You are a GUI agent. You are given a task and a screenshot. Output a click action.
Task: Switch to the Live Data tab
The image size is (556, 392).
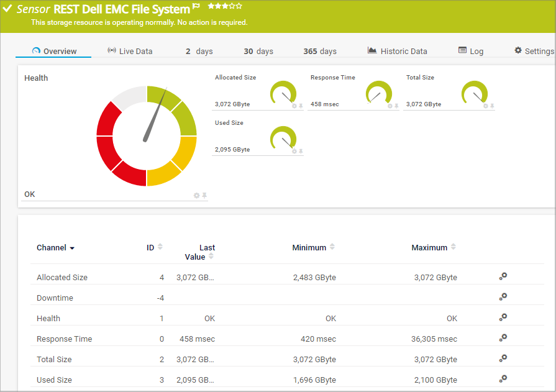coord(130,51)
